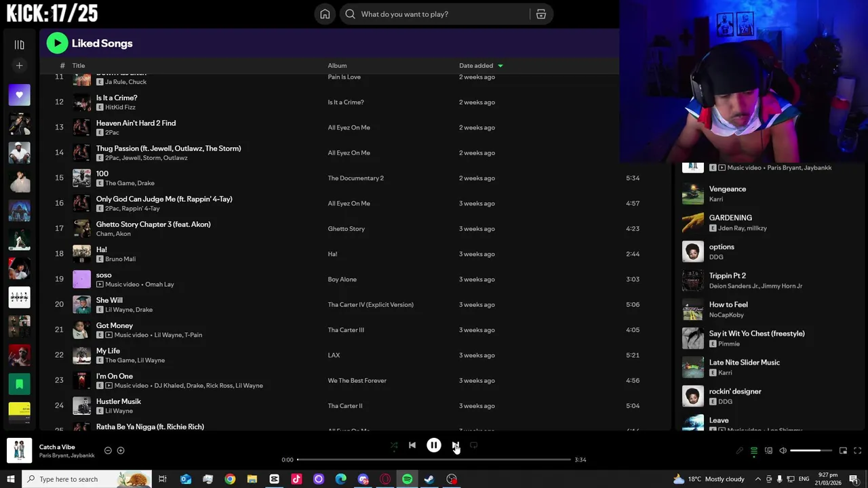Go to Spotify Home via house icon
This screenshot has height=488, width=868.
coord(325,14)
